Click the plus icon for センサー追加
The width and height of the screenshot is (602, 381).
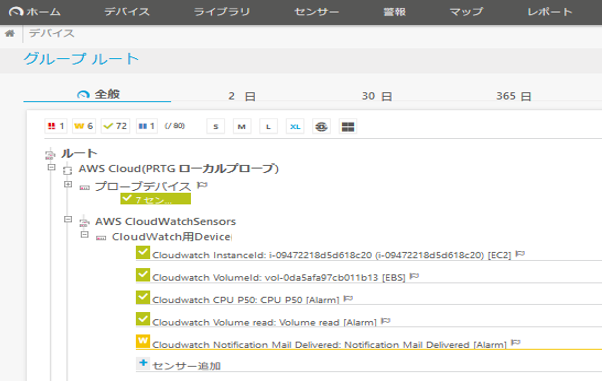[143, 363]
